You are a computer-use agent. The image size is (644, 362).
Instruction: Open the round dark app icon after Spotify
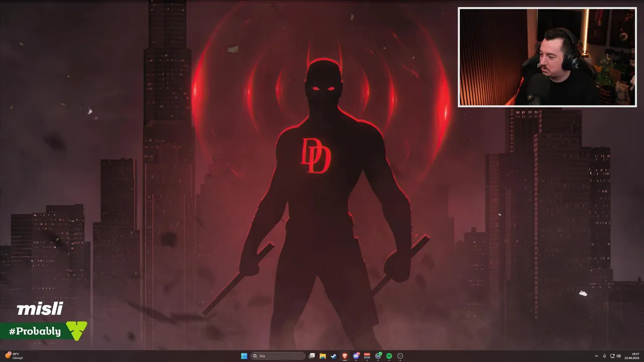tap(400, 356)
